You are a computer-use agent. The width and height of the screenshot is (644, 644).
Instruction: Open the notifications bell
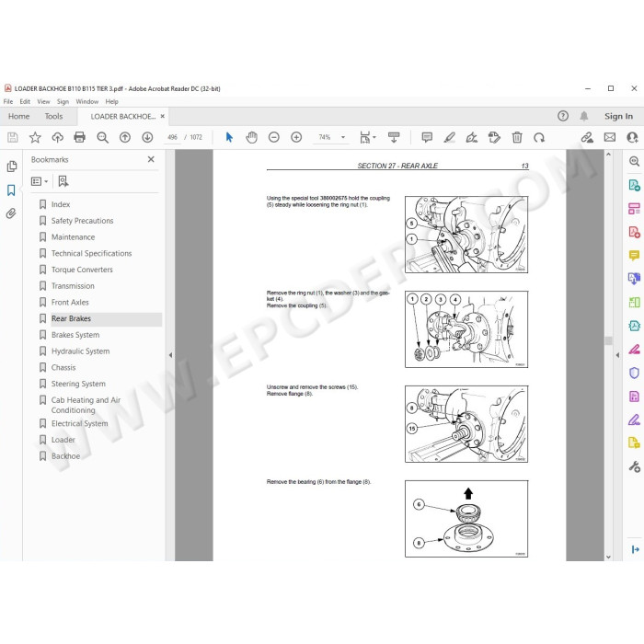point(583,116)
